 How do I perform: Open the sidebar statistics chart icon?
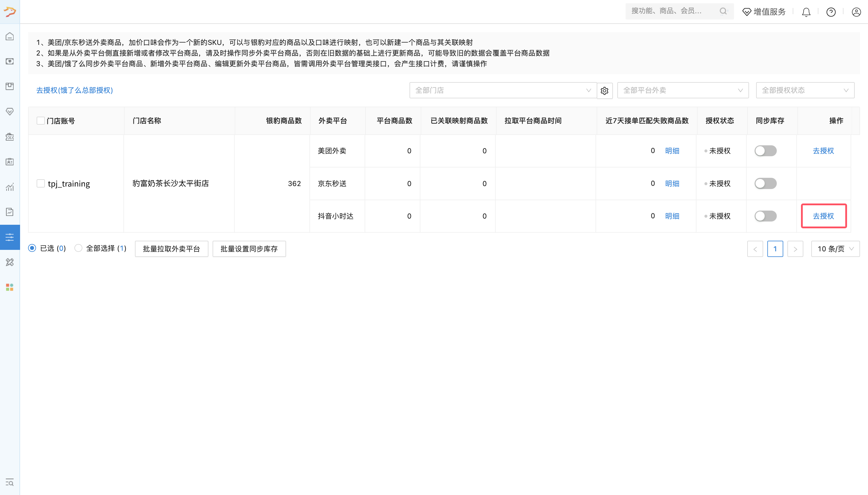click(x=9, y=187)
